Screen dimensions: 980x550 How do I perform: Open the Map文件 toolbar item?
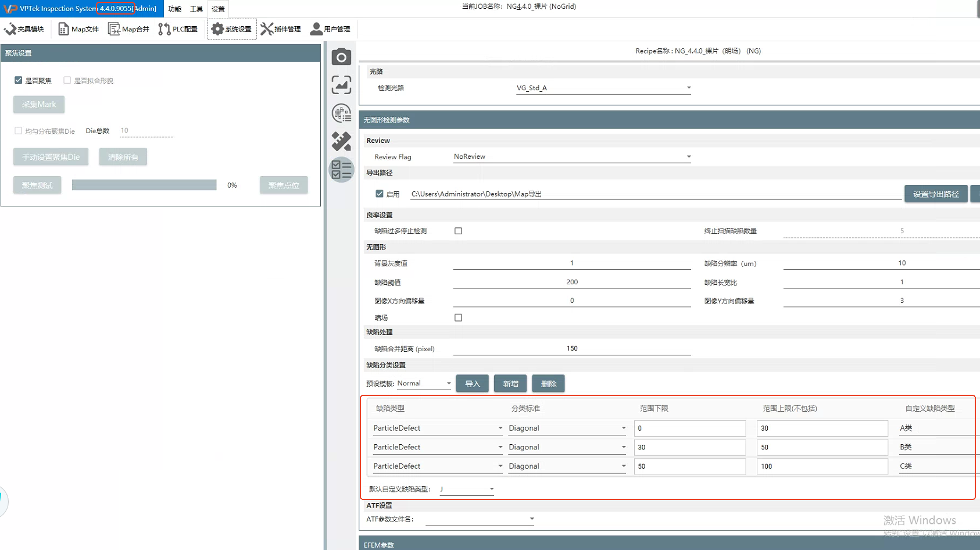[78, 29]
